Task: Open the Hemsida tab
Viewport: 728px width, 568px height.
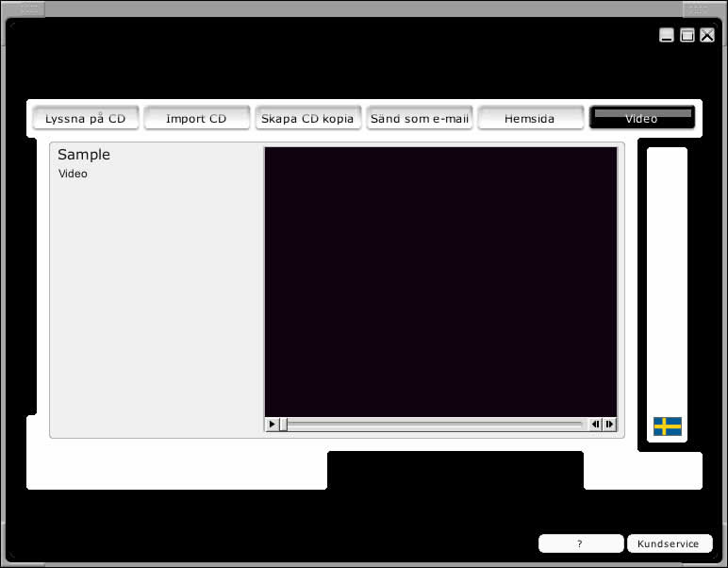Action: (x=530, y=118)
